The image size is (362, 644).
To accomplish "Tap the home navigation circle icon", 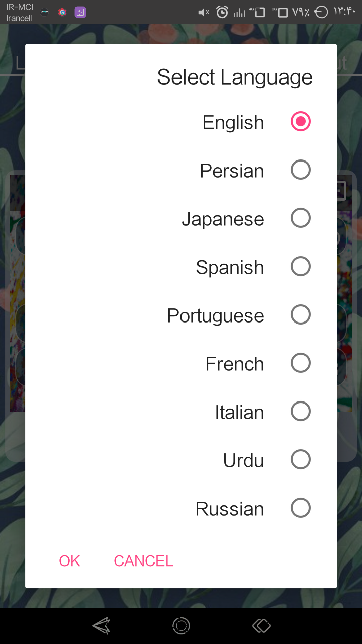I will pyautogui.click(x=181, y=626).
